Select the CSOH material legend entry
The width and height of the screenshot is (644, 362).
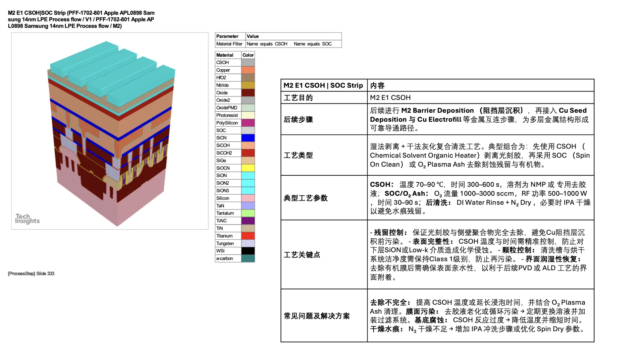(222, 62)
